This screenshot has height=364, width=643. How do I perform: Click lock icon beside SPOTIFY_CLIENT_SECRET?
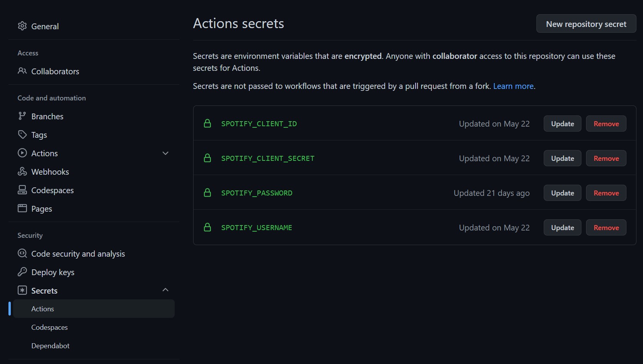click(x=207, y=158)
